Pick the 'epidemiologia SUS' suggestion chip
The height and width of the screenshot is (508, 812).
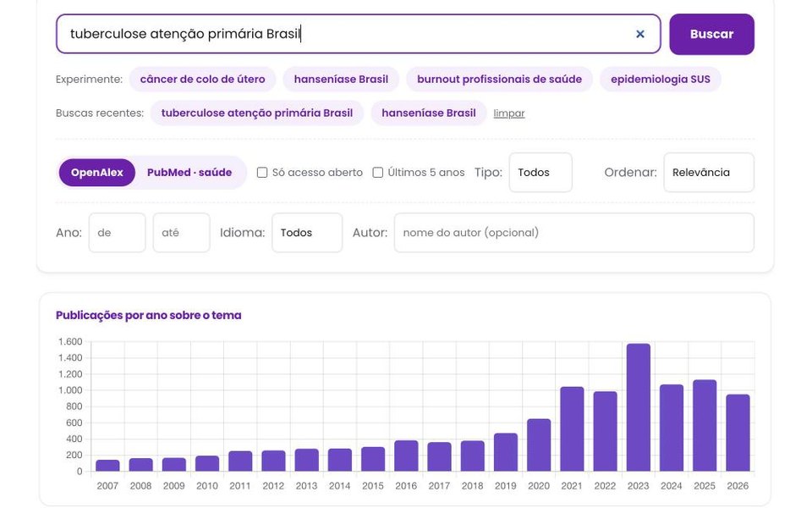[661, 80]
